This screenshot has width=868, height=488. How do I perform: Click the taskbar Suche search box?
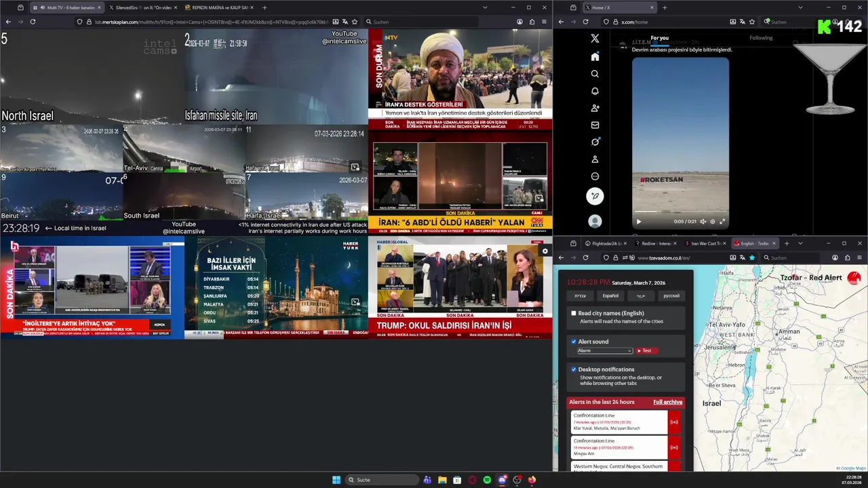click(382, 480)
